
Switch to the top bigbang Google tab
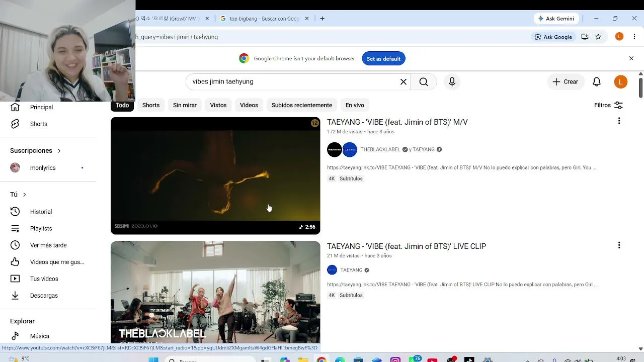click(x=264, y=19)
